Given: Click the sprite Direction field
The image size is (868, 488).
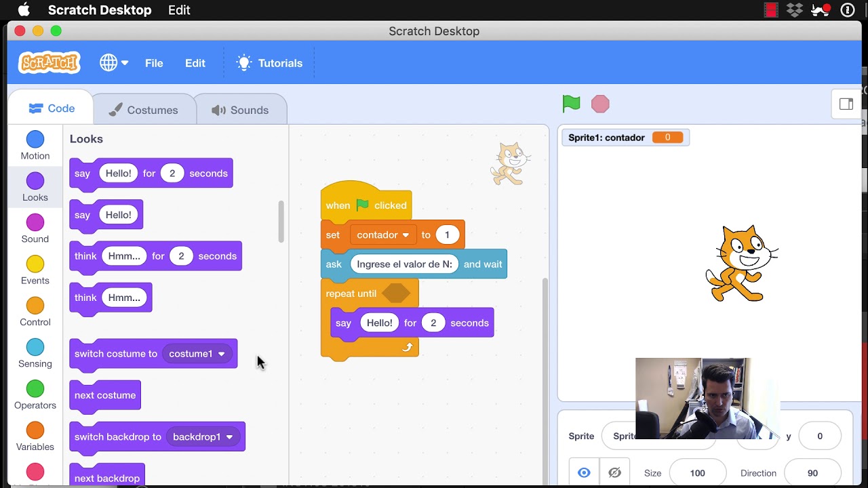Looking at the screenshot, I should pyautogui.click(x=812, y=473).
